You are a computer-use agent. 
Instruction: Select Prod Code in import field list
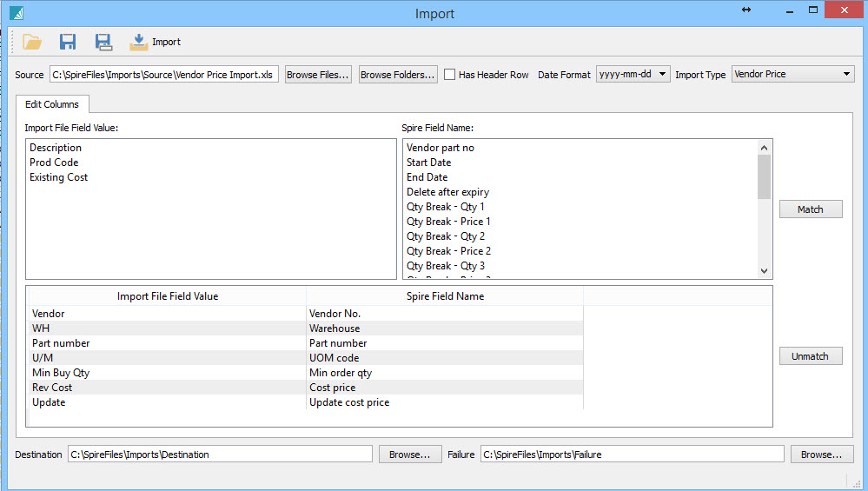[54, 163]
